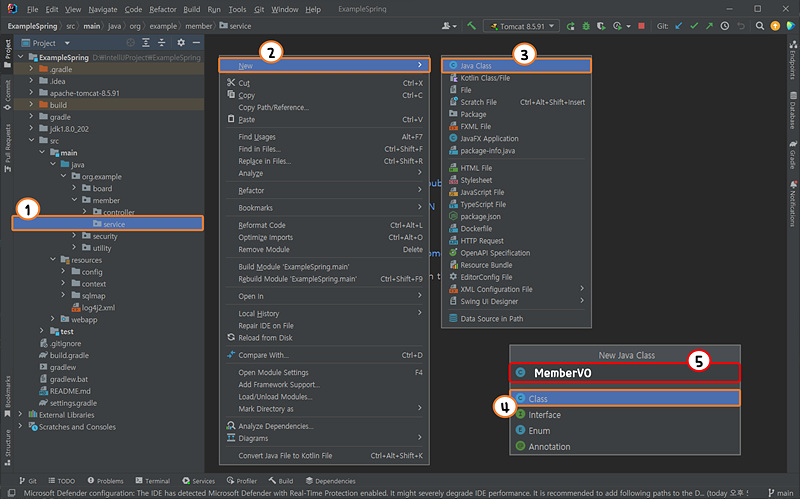Open the Navigate menu in menu bar
800x499 pixels.
coord(103,9)
